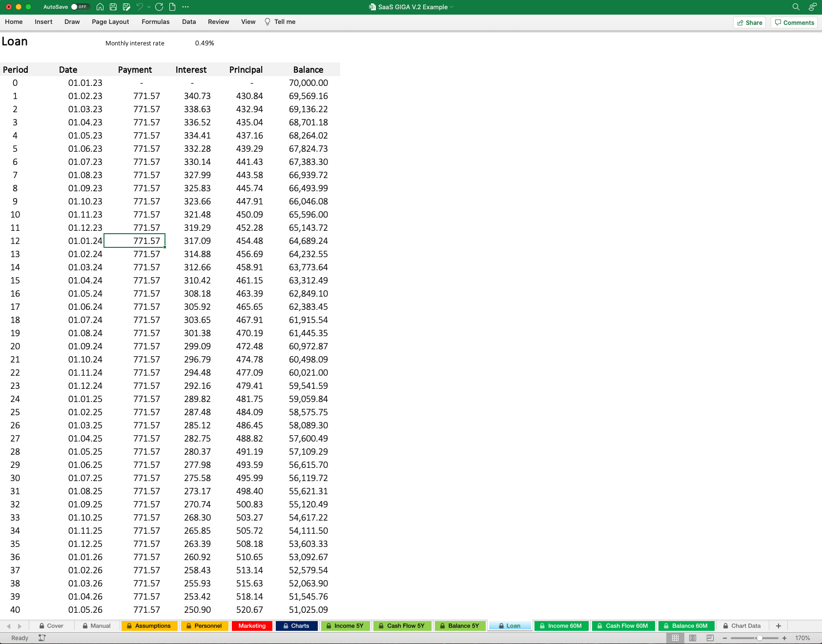The height and width of the screenshot is (644, 822).
Task: Open the Review ribbon tab
Action: [218, 22]
